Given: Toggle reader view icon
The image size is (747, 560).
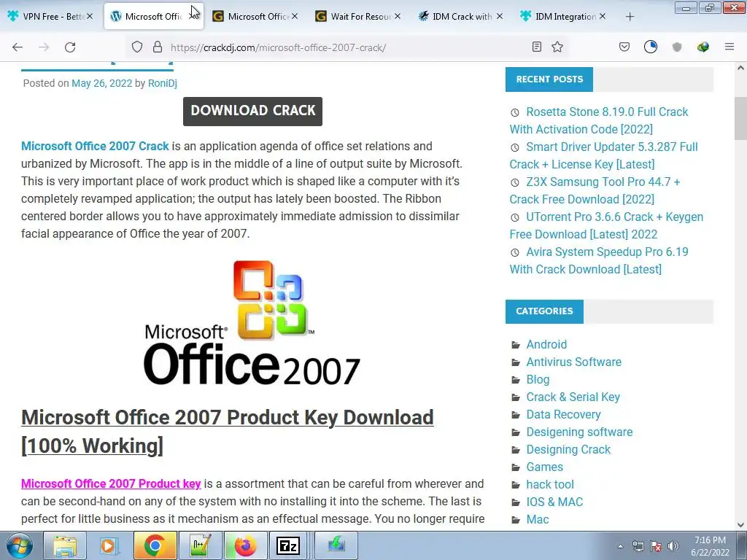Looking at the screenshot, I should coord(537,47).
